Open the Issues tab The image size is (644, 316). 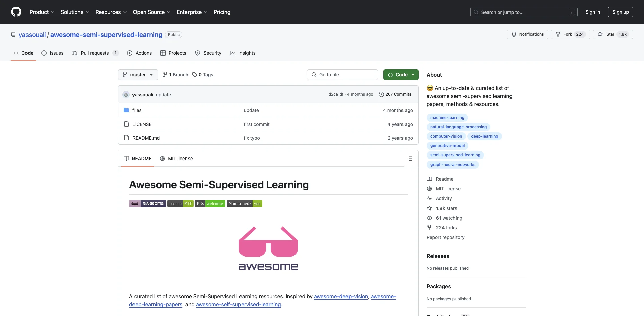coord(52,53)
